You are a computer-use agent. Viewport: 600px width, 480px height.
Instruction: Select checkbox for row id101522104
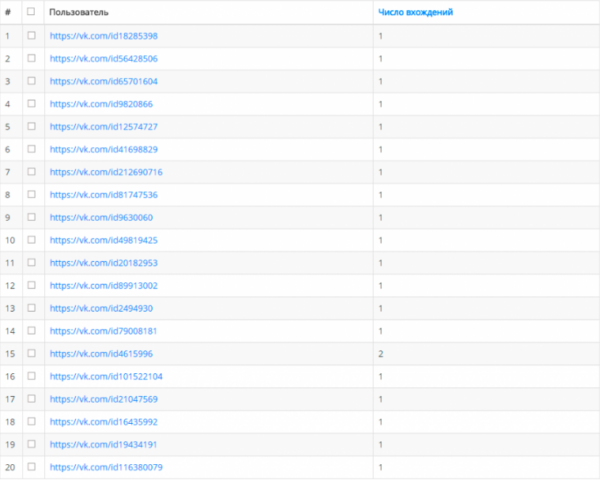(x=31, y=376)
